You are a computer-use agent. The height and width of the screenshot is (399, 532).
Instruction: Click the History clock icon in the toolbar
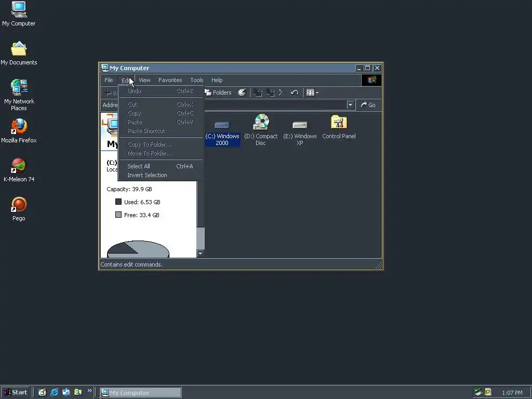click(242, 92)
